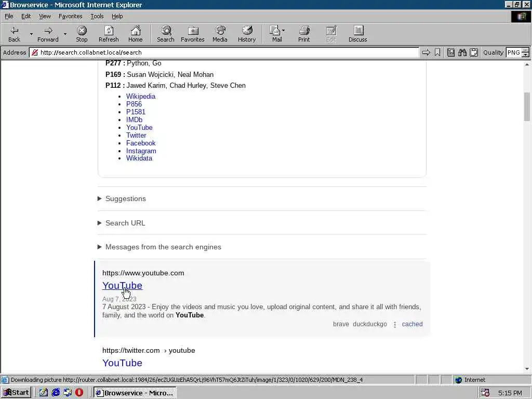The image size is (532, 399).
Task: Open the Forward history dropdown arrow
Action: click(65, 34)
